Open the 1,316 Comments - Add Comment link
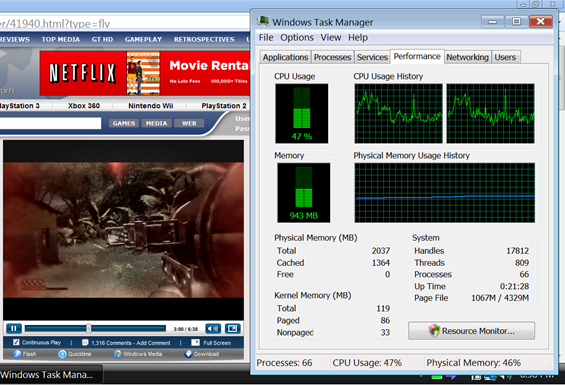 coord(130,343)
